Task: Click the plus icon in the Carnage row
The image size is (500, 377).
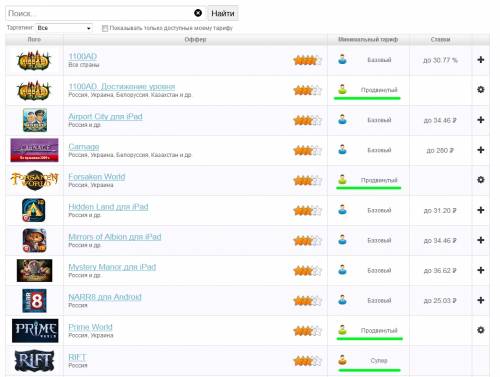Action: pyautogui.click(x=480, y=150)
